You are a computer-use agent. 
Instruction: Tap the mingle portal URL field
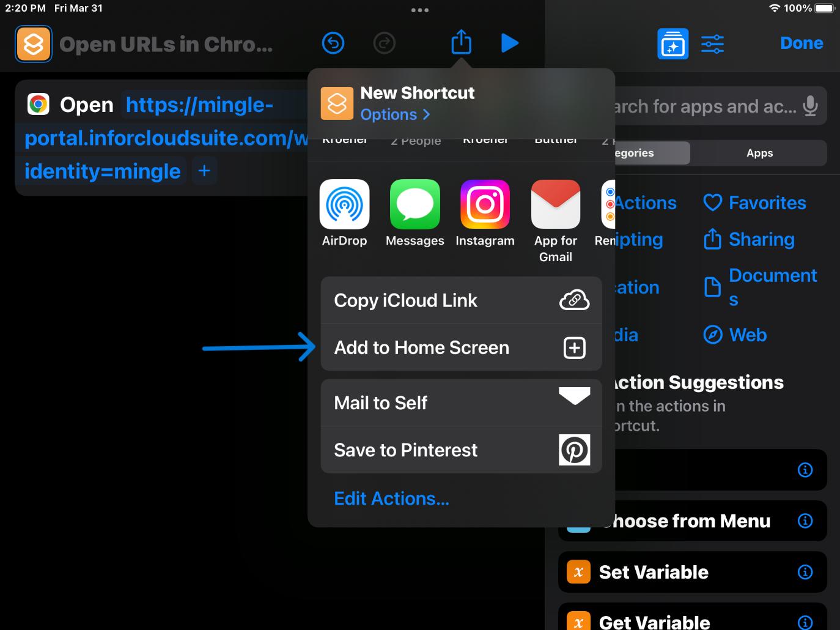[165, 138]
